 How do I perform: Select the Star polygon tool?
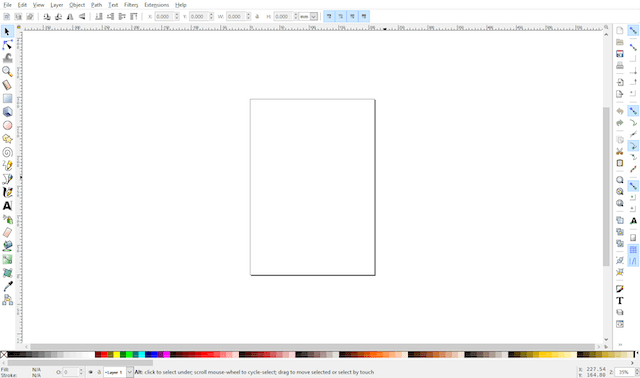[7, 139]
